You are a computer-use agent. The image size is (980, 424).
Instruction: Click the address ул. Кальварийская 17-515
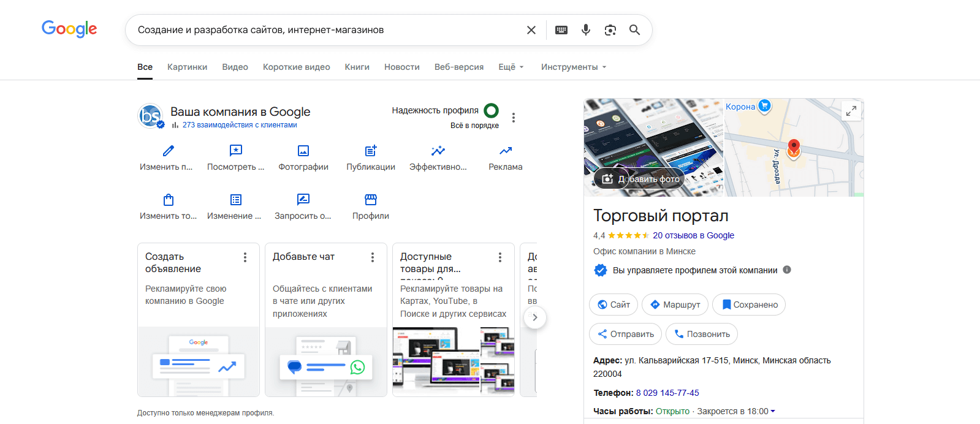pyautogui.click(x=712, y=367)
